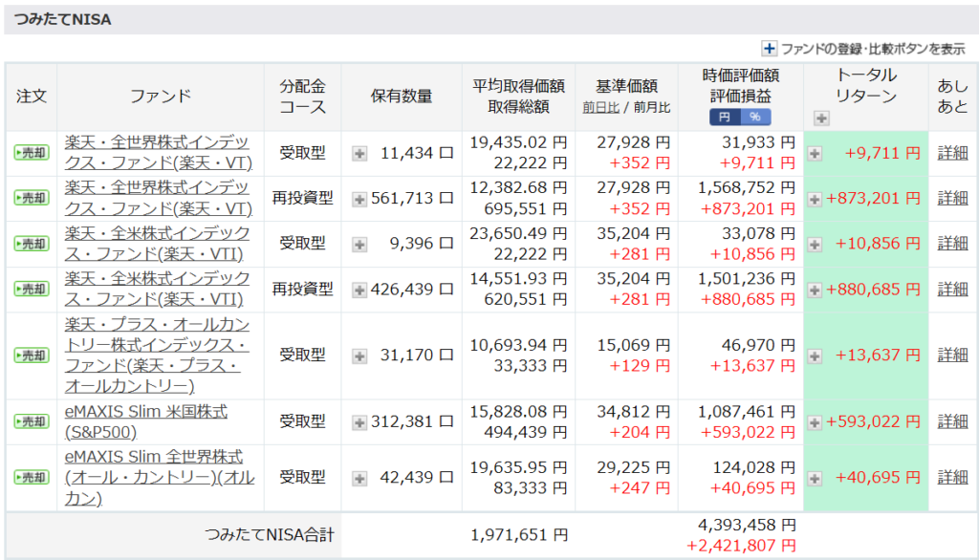The width and height of the screenshot is (979, 560).
Task: Switch valuation display to %
Action: pos(755,117)
